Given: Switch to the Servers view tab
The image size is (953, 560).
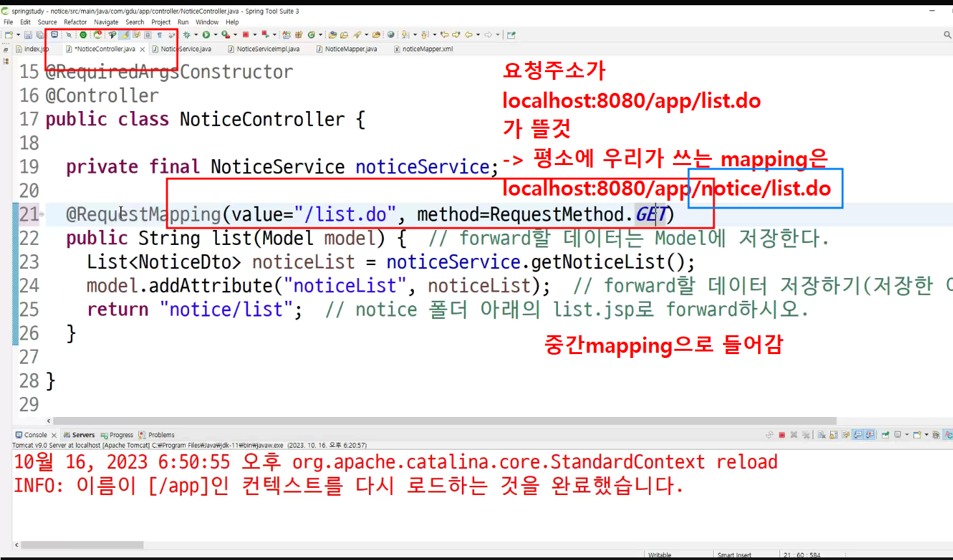Looking at the screenshot, I should tap(79, 435).
